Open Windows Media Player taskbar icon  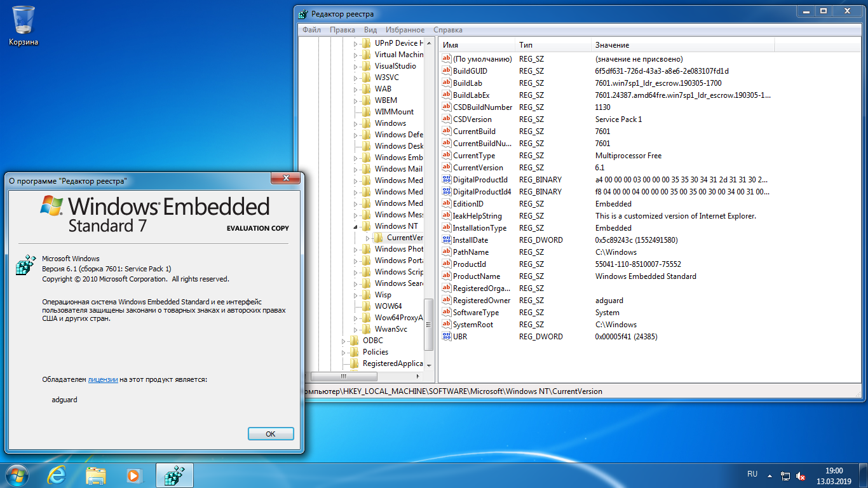[133, 475]
